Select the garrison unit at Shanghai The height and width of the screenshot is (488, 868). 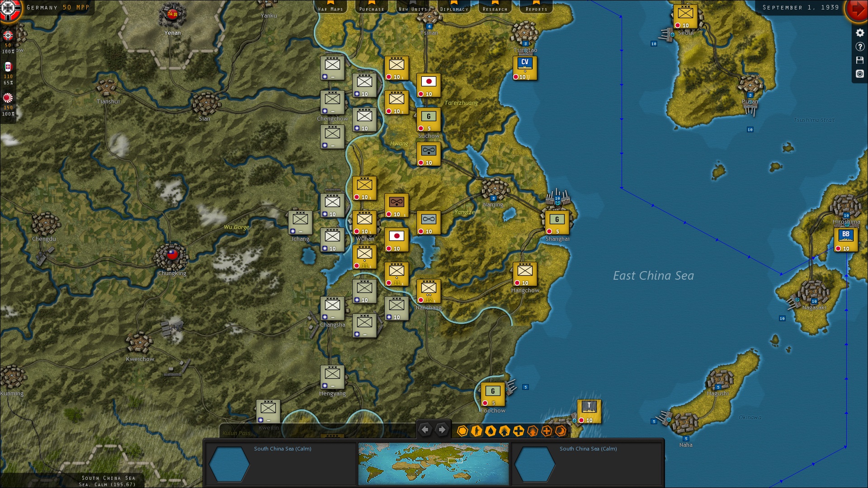click(x=557, y=223)
